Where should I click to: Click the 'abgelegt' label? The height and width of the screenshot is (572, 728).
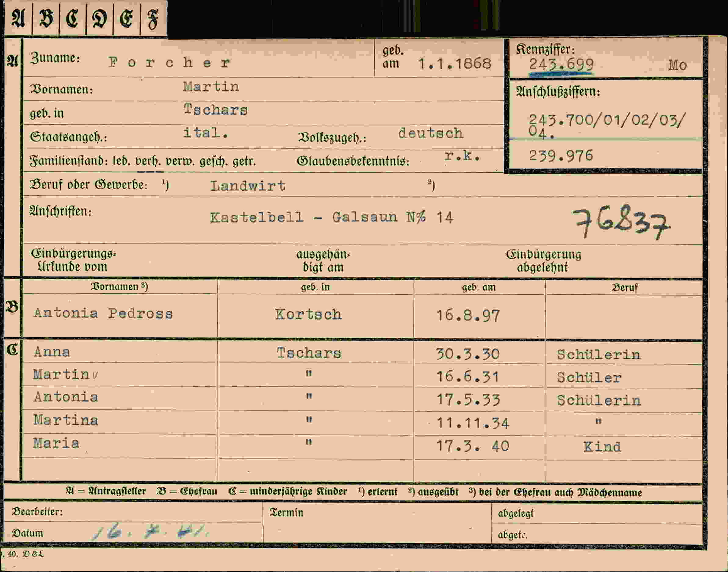(516, 513)
